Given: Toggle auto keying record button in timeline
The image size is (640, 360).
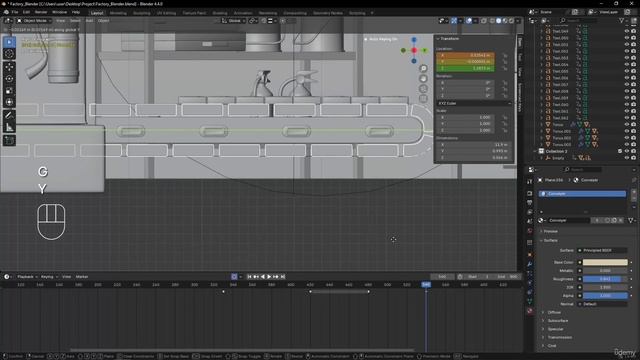Looking at the screenshot, I should (234, 277).
